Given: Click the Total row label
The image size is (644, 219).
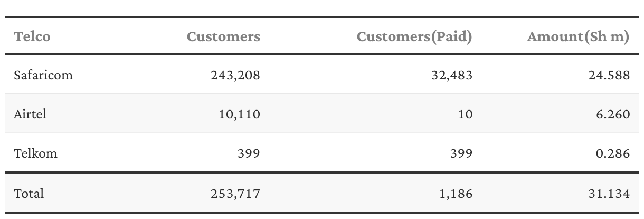Looking at the screenshot, I should pyautogui.click(x=29, y=194).
